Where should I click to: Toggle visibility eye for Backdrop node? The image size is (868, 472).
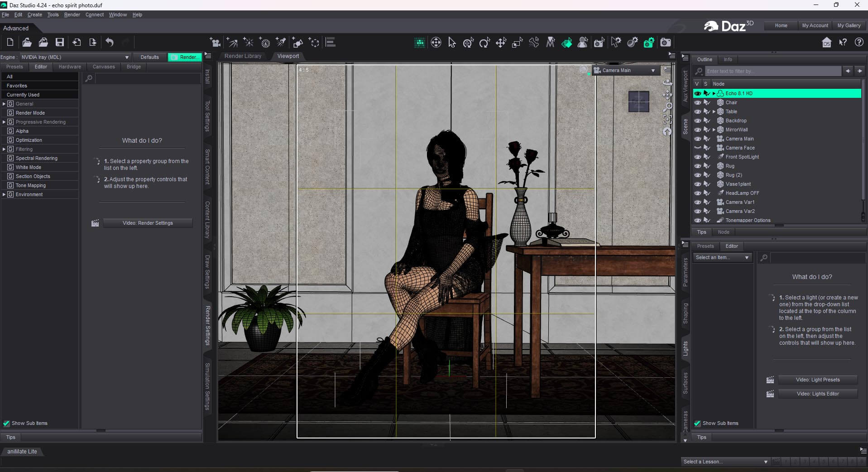click(x=698, y=120)
